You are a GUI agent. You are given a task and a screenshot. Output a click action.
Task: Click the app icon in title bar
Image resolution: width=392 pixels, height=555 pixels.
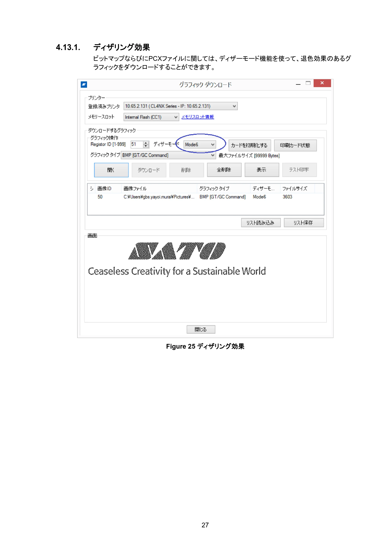[84, 84]
